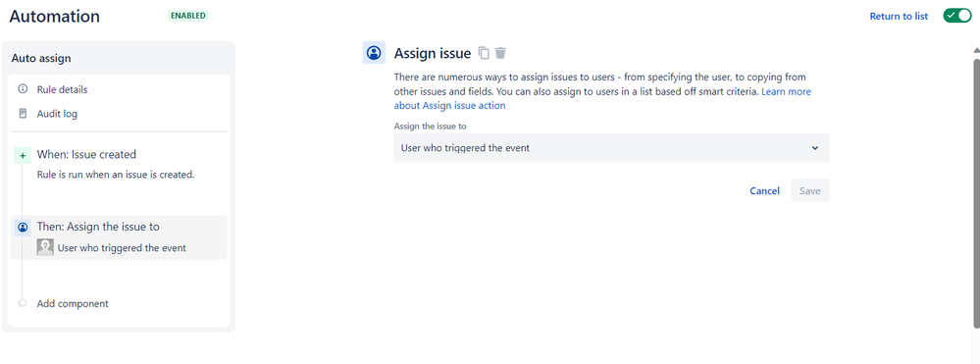Click the Assign issue heading text
This screenshot has height=364, width=980.
[x=432, y=53]
